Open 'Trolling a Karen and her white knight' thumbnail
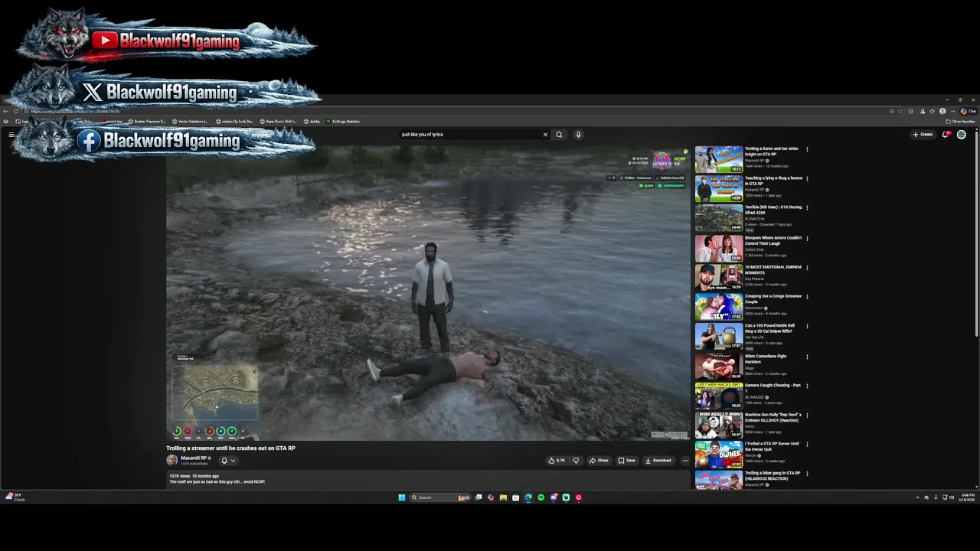980x551 pixels. click(718, 159)
